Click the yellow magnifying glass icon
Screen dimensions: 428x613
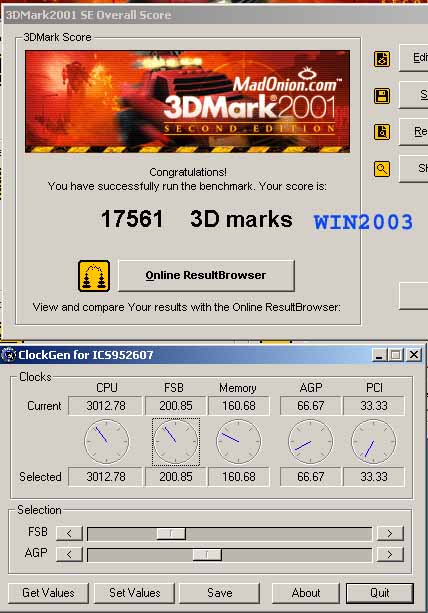pos(381,169)
